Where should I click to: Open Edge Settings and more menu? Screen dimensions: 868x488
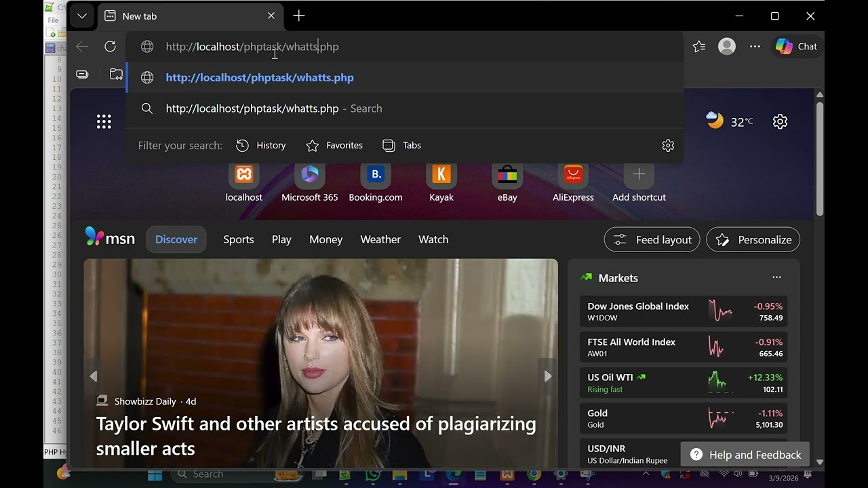point(755,46)
